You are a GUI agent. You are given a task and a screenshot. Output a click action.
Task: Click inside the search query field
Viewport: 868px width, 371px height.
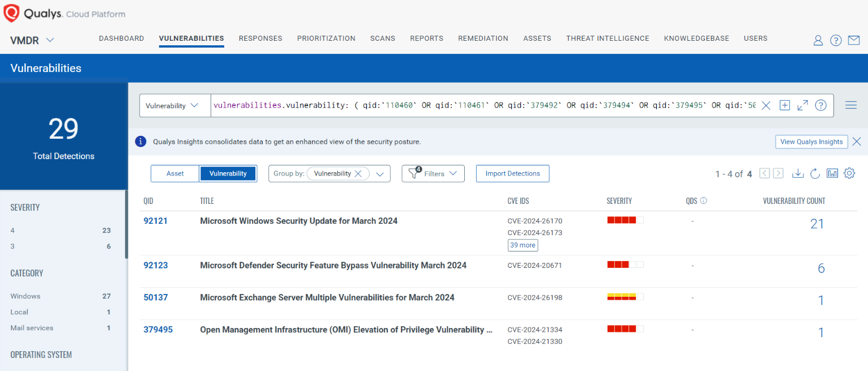(484, 105)
